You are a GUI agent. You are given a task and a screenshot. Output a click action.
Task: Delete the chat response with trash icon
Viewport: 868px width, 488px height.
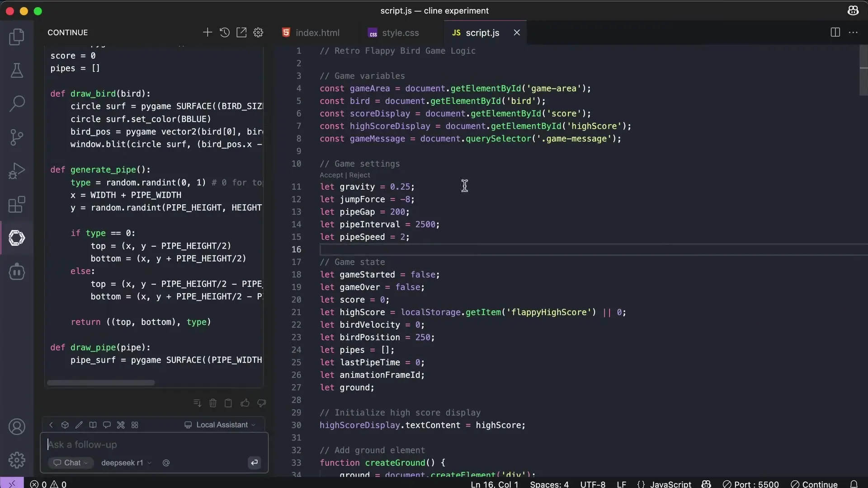click(213, 403)
